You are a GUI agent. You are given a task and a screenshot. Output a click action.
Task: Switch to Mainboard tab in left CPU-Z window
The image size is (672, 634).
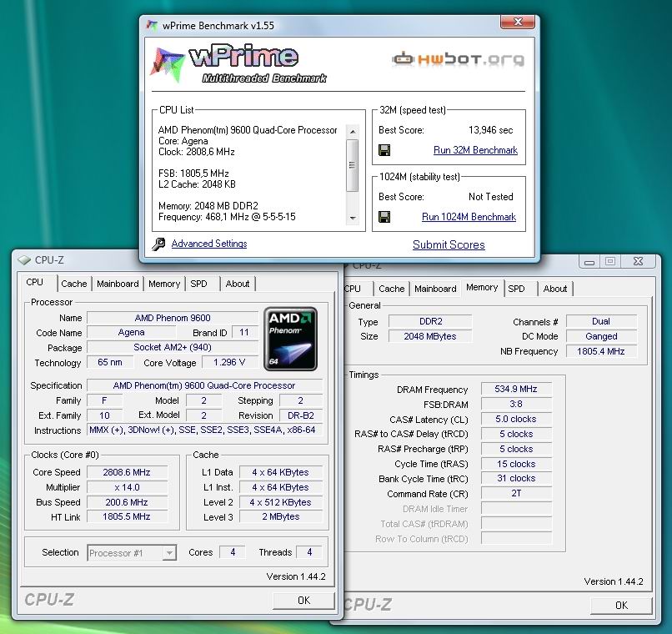[x=118, y=284]
